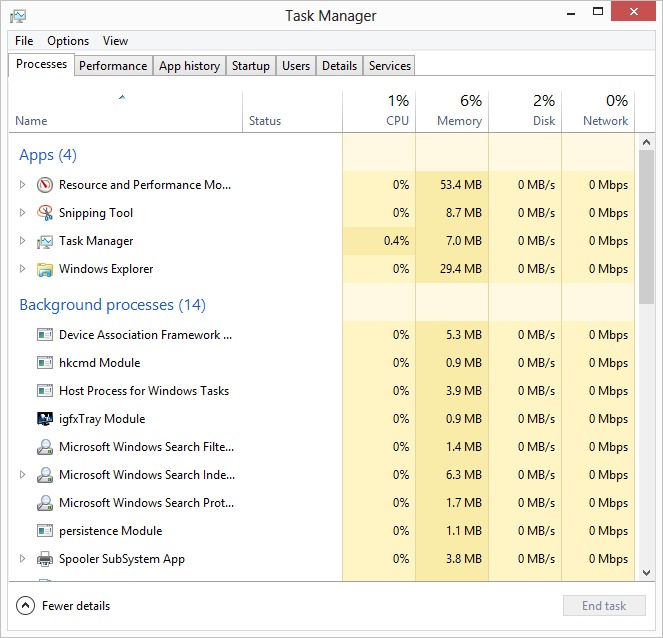Click the Spooler SubSystem App printer icon

[x=44, y=559]
